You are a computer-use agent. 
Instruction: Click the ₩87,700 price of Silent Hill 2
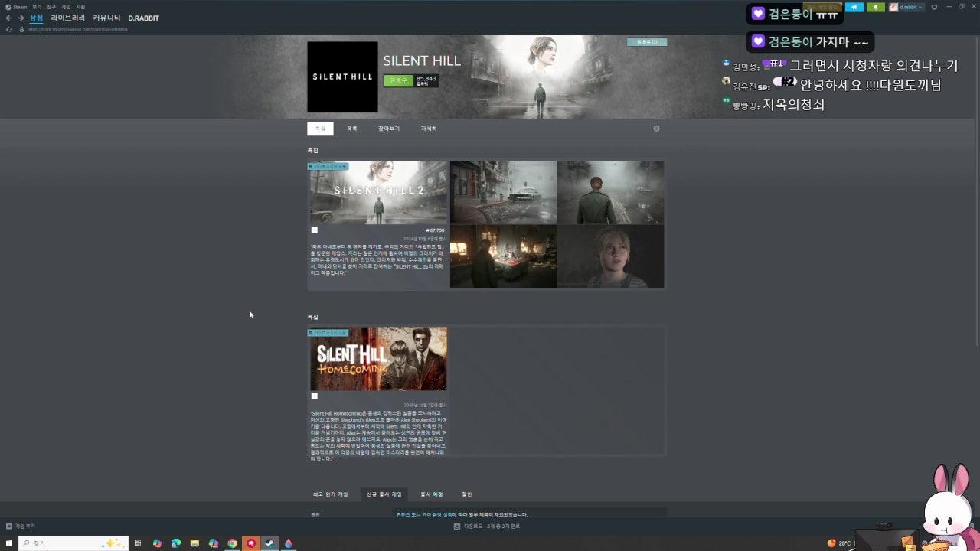pyautogui.click(x=435, y=230)
